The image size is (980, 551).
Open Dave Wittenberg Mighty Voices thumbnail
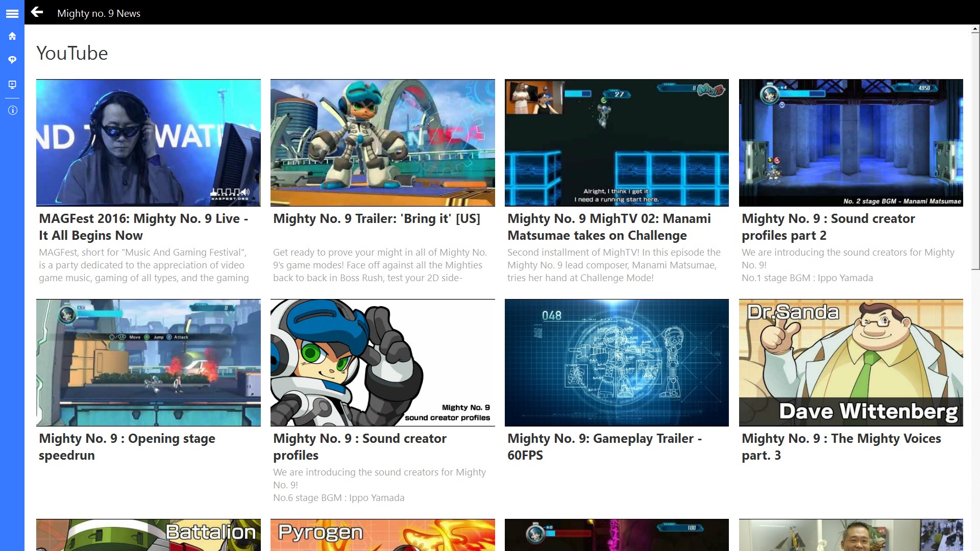tap(851, 362)
